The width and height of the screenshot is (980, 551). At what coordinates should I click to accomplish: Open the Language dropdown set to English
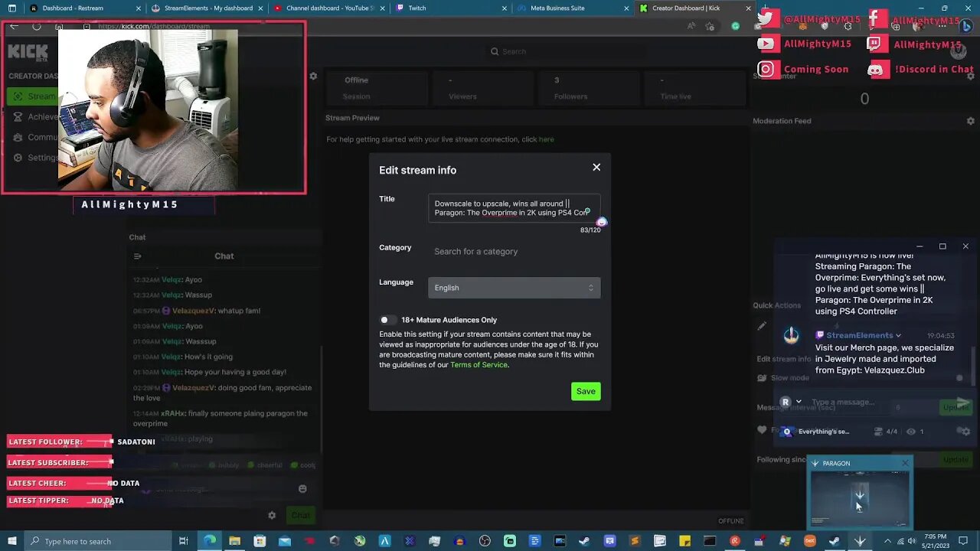point(514,288)
